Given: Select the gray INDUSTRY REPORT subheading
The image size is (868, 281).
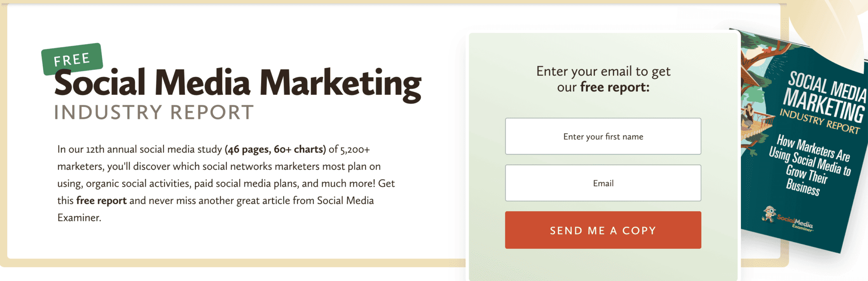Looking at the screenshot, I should point(154,113).
